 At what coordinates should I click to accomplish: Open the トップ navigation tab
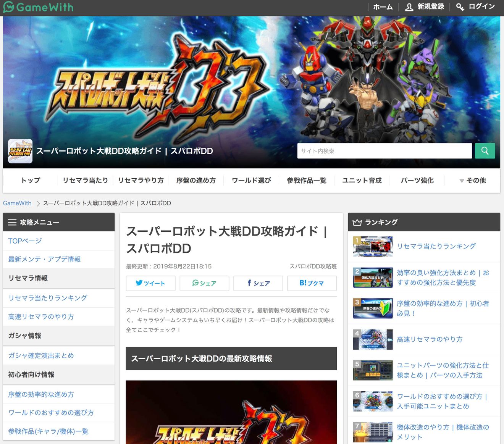[31, 180]
